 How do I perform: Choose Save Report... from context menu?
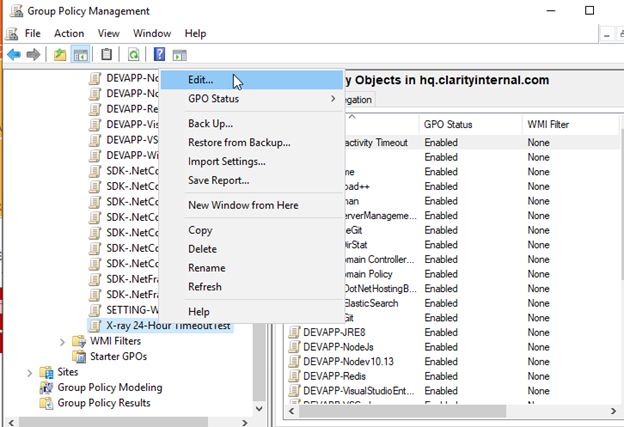[x=252, y=180]
